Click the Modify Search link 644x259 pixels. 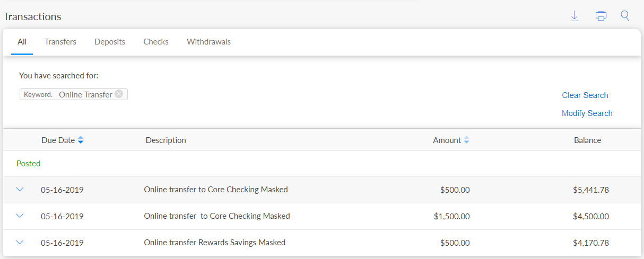[587, 113]
